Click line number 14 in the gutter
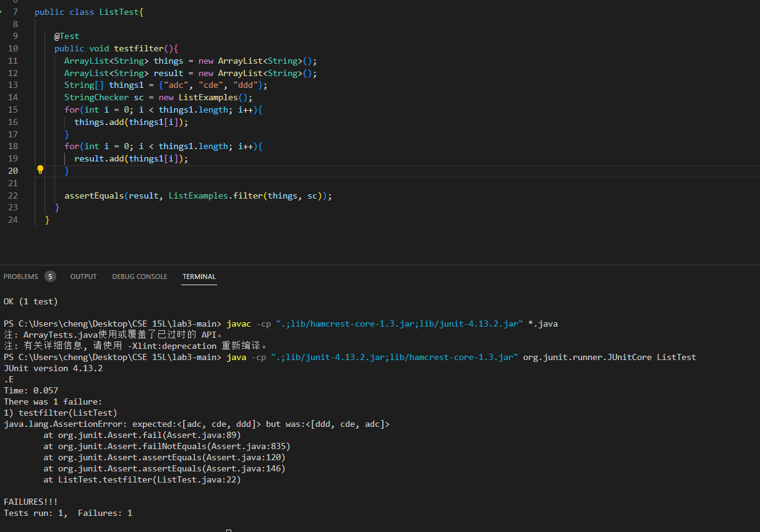Image resolution: width=760 pixels, height=532 pixels. tap(13, 97)
